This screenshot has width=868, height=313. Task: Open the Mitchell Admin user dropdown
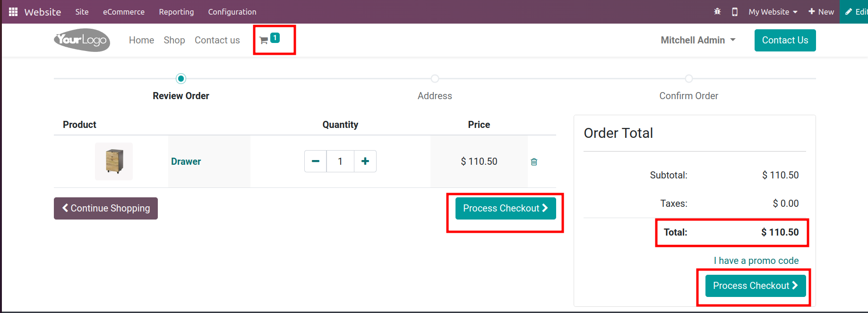click(697, 40)
